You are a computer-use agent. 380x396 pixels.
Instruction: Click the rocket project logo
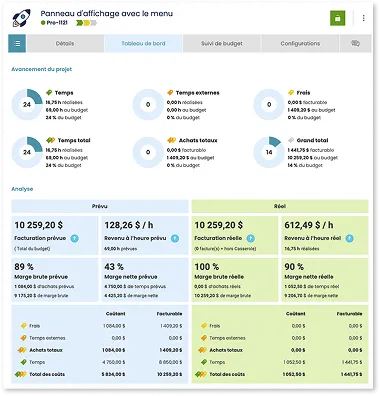pos(21,18)
